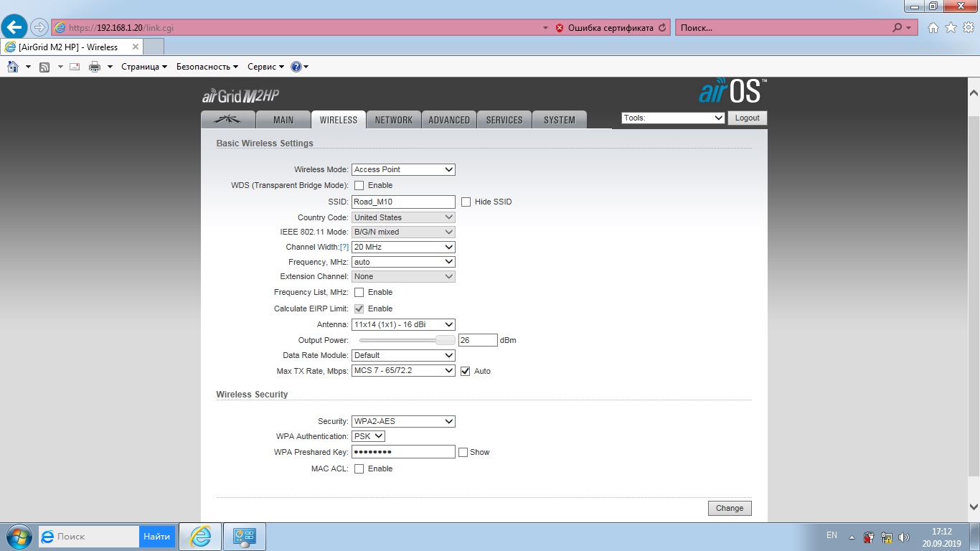Toggle Calculate EIRP Limit checkbox
Image resolution: width=980 pixels, height=551 pixels.
359,309
